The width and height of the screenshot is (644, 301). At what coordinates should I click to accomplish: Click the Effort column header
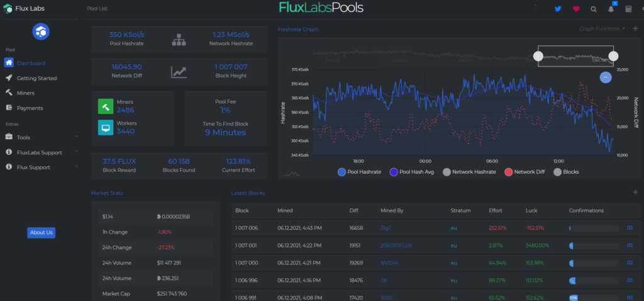[496, 210]
